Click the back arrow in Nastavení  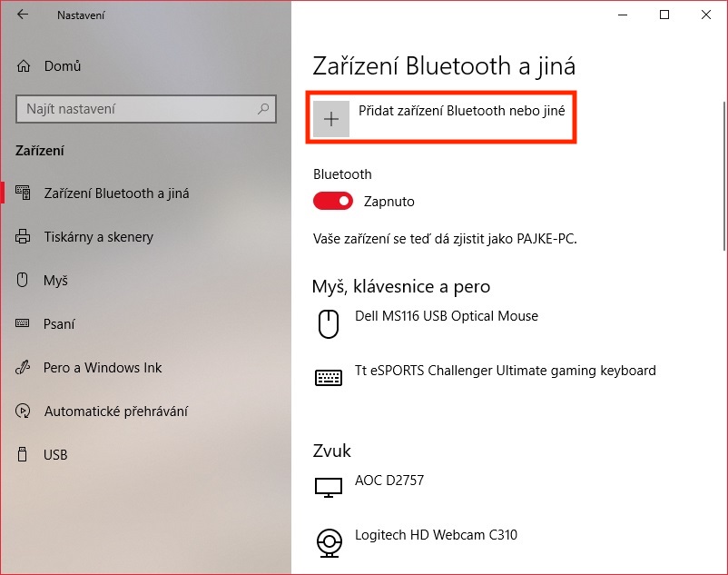(23, 15)
